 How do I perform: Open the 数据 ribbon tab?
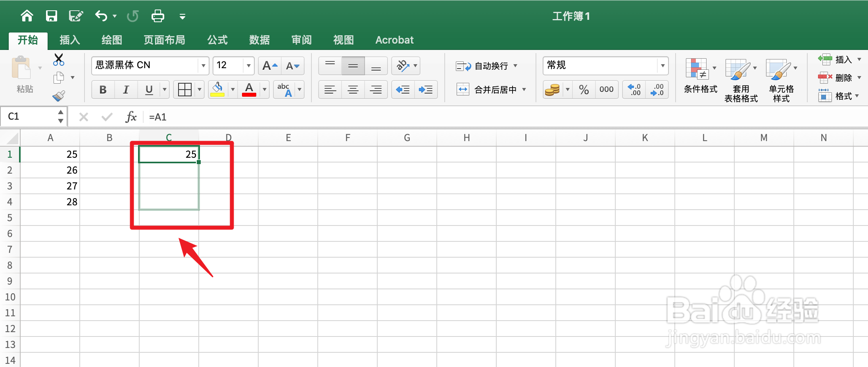click(x=259, y=40)
